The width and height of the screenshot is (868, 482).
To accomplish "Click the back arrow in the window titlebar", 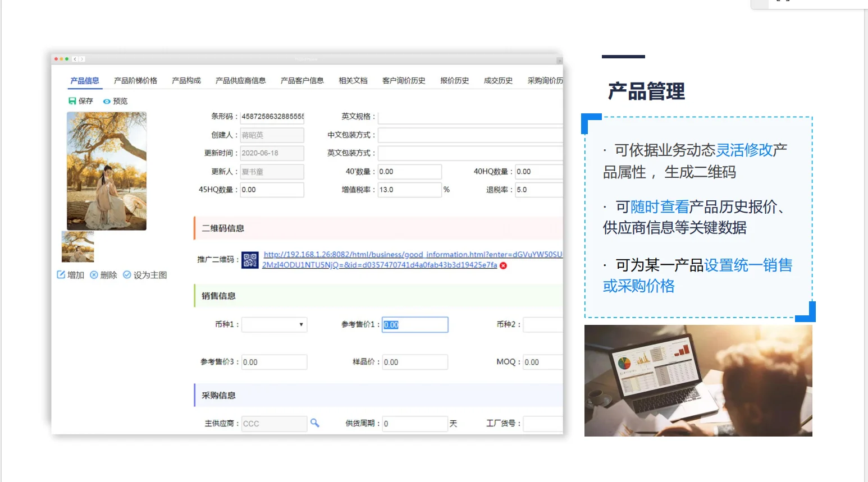I will click(75, 58).
